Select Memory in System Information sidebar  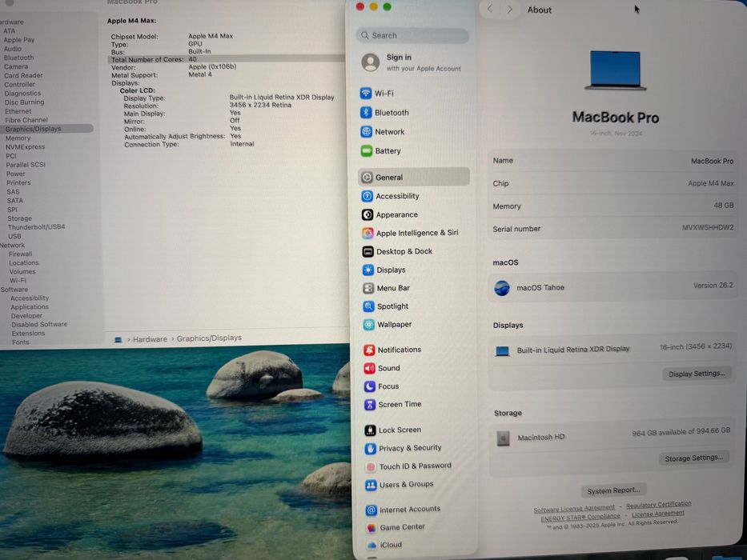pyautogui.click(x=18, y=138)
